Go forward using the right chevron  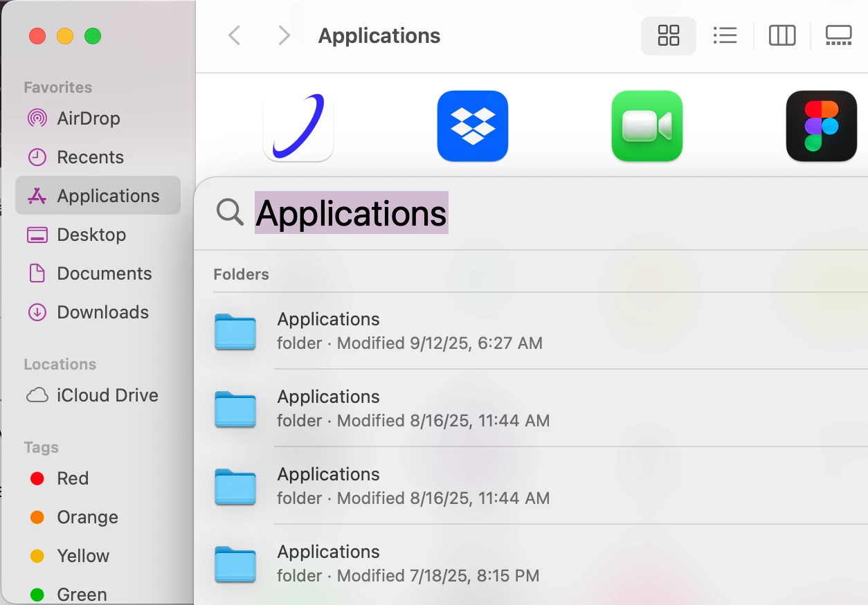point(284,35)
